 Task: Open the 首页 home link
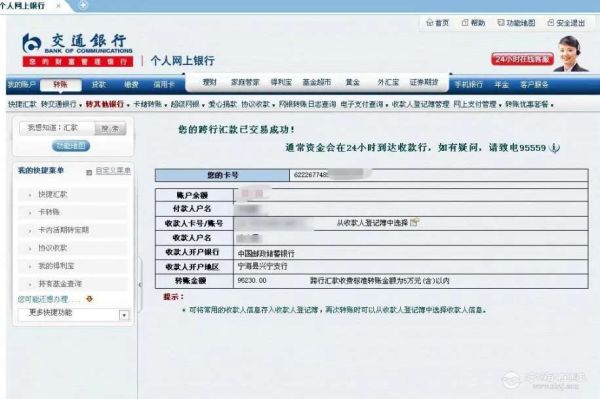point(438,23)
